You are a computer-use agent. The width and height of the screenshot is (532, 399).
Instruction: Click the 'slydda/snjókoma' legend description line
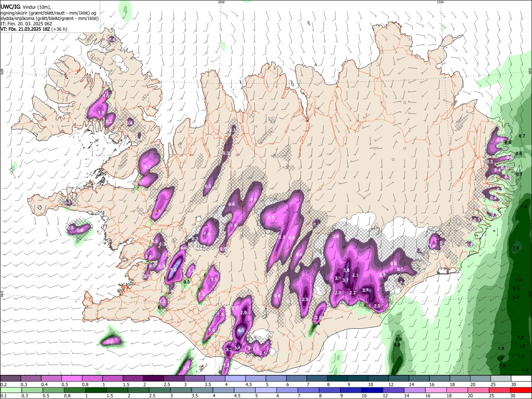click(x=49, y=18)
